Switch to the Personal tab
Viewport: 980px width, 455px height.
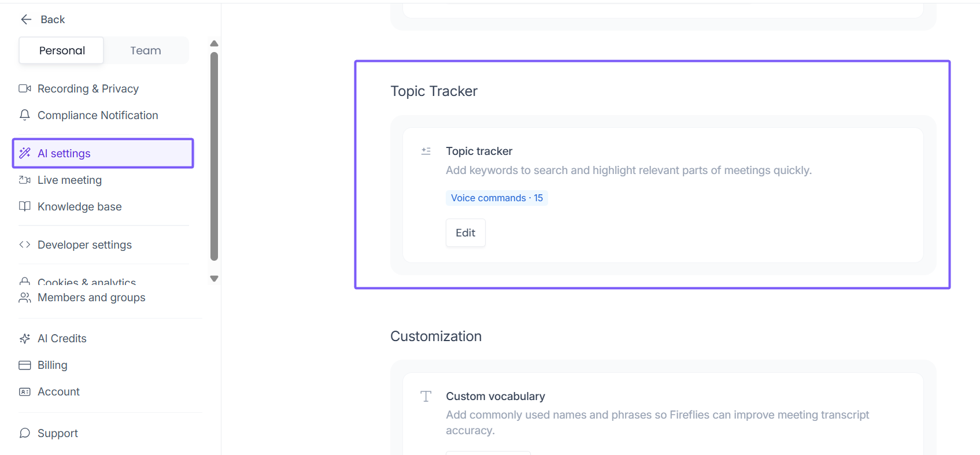(62, 50)
